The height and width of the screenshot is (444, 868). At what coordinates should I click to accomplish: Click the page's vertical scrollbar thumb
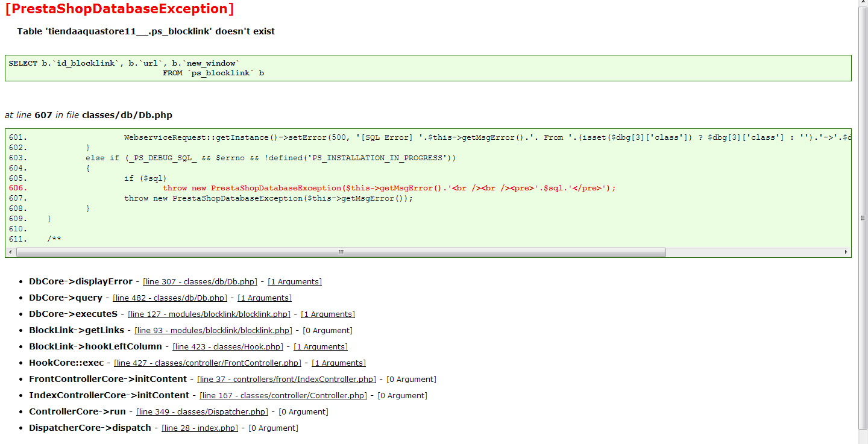pyautogui.click(x=863, y=218)
